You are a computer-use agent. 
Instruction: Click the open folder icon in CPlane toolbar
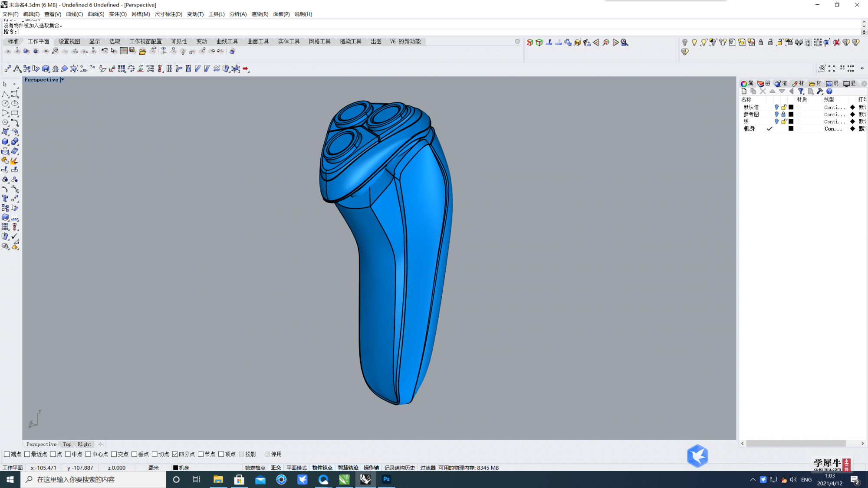tap(142, 51)
